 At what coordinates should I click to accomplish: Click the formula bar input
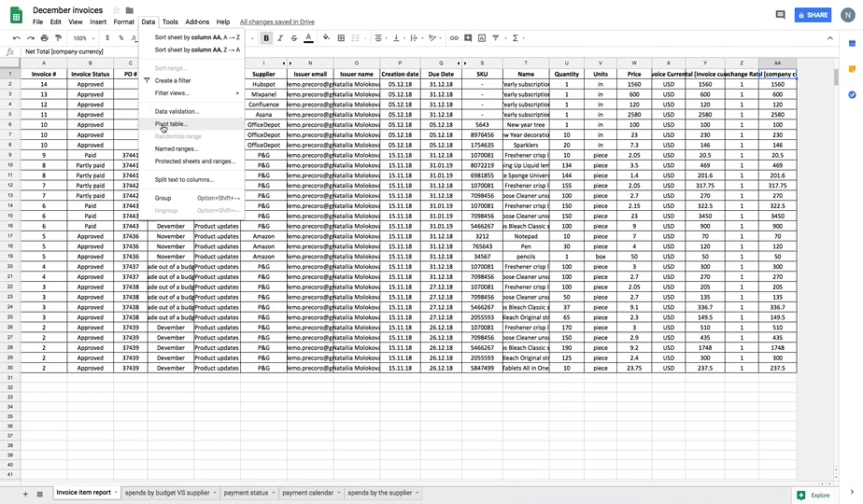tap(430, 51)
